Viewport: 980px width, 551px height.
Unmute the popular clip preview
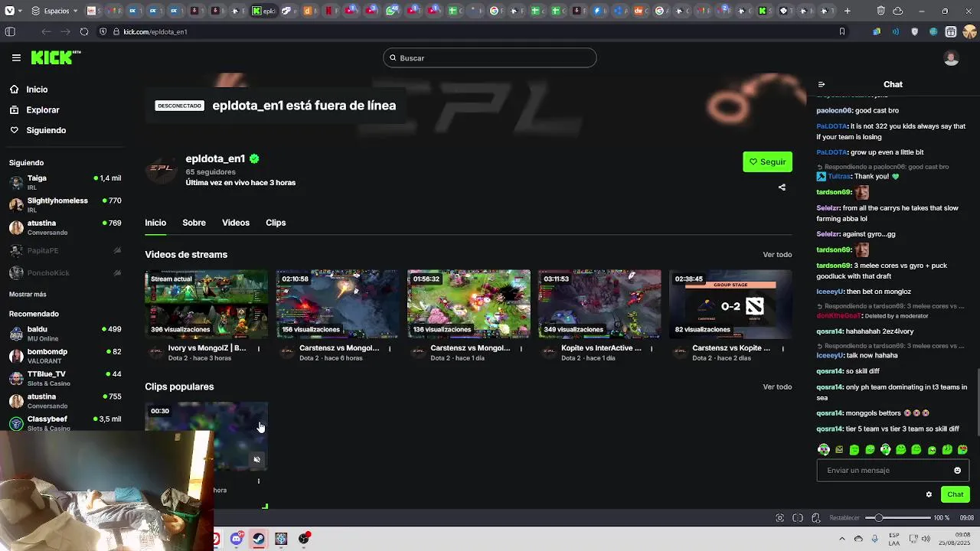tap(256, 460)
